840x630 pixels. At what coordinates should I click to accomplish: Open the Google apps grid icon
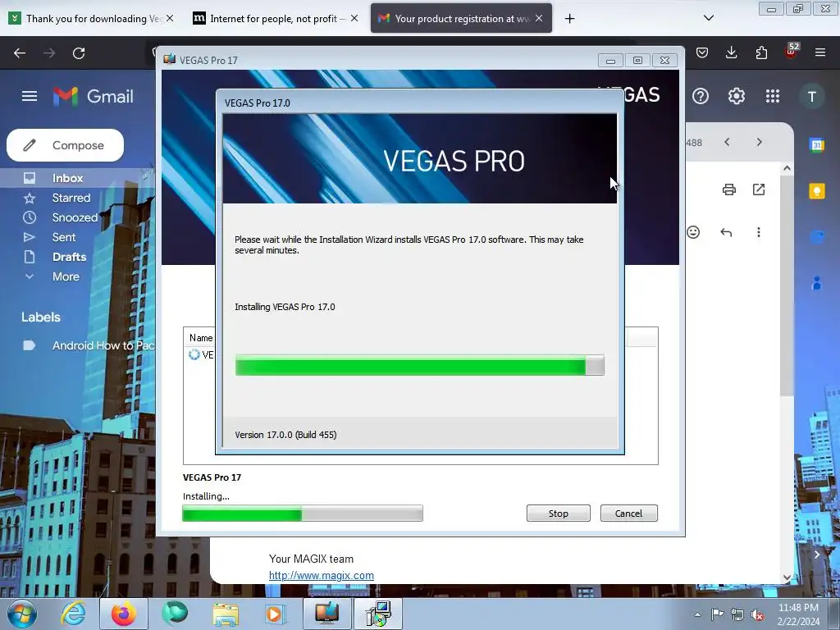pos(772,96)
